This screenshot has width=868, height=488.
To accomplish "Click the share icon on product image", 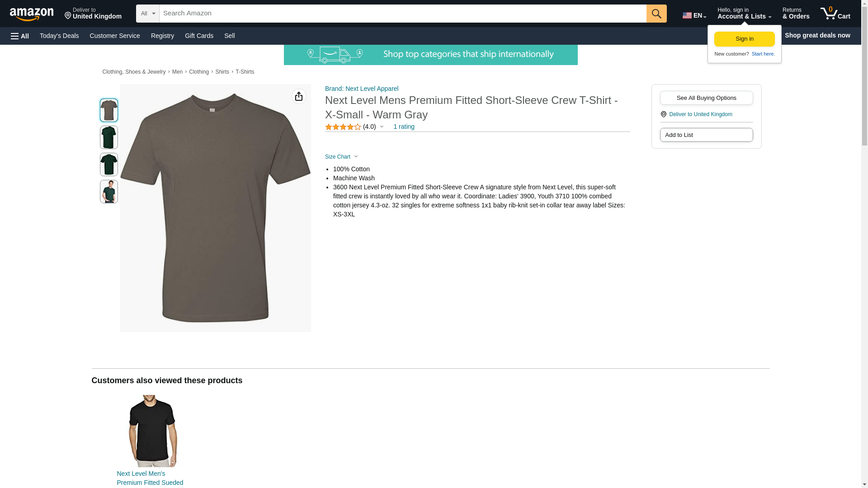I will pyautogui.click(x=299, y=96).
